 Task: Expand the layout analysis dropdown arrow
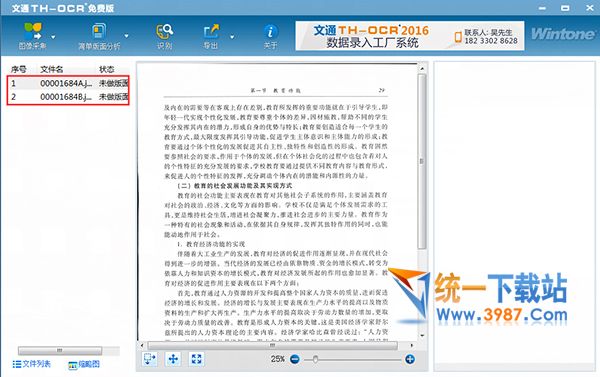126,36
